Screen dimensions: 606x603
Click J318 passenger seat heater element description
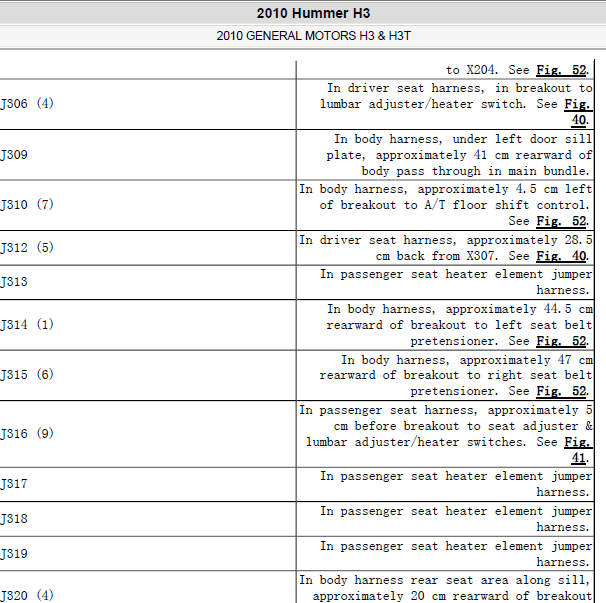pyautogui.click(x=456, y=519)
